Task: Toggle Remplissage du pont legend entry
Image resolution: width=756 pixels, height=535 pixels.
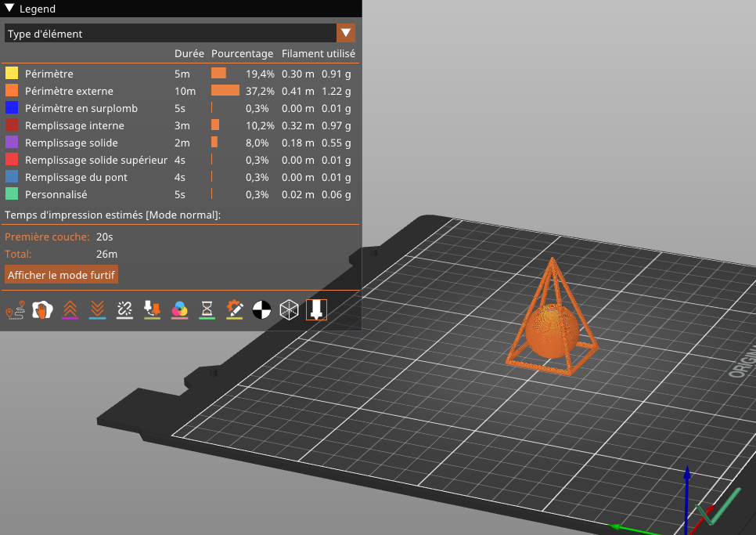Action: click(x=76, y=177)
